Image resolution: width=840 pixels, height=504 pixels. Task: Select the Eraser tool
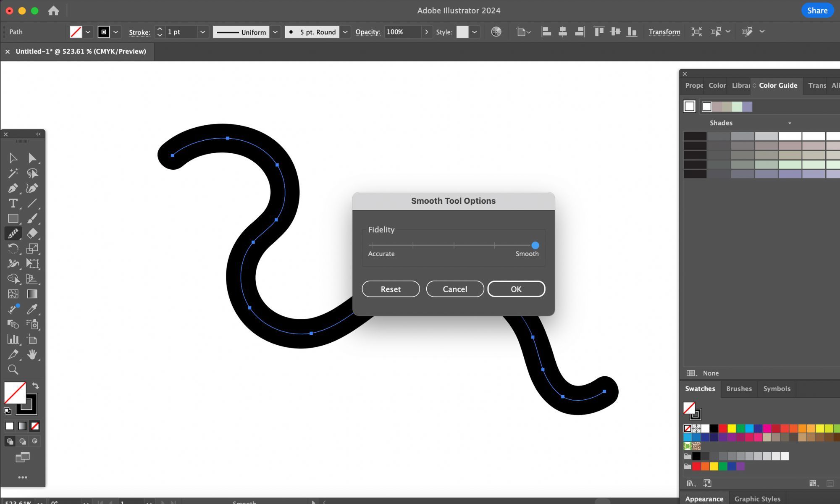point(33,234)
